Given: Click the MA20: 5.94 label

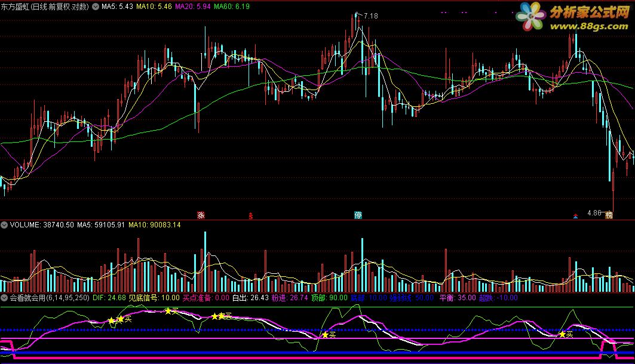Looking at the screenshot, I should (193, 7).
